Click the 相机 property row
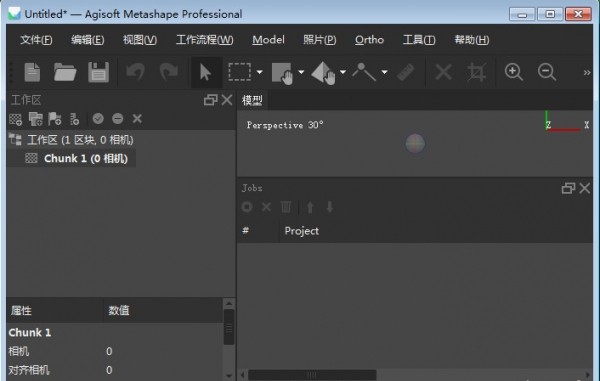600x381 pixels. point(114,351)
